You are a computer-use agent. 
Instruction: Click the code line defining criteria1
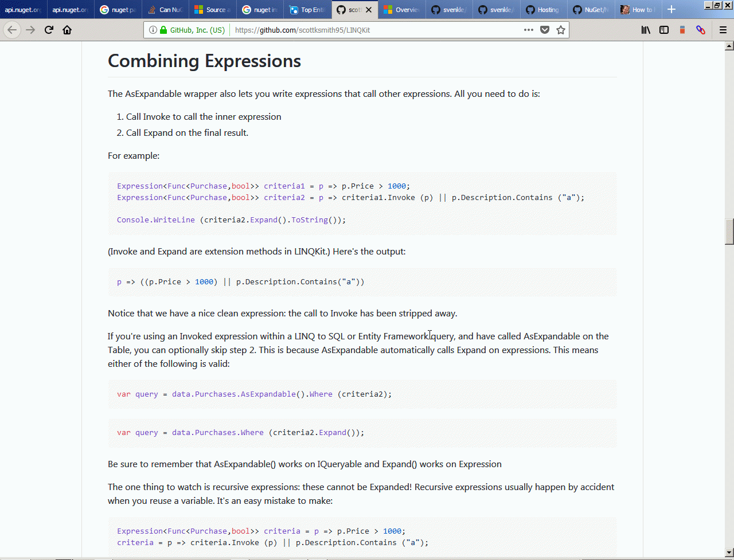(x=264, y=186)
